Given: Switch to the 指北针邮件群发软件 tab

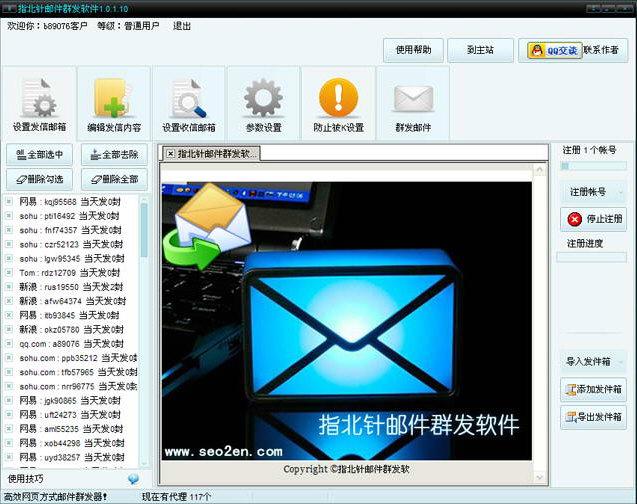Looking at the screenshot, I should [x=217, y=153].
